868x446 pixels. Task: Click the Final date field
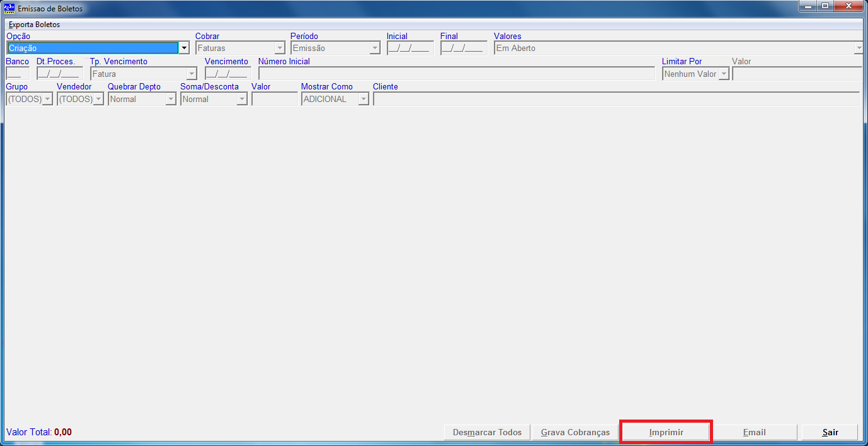464,48
